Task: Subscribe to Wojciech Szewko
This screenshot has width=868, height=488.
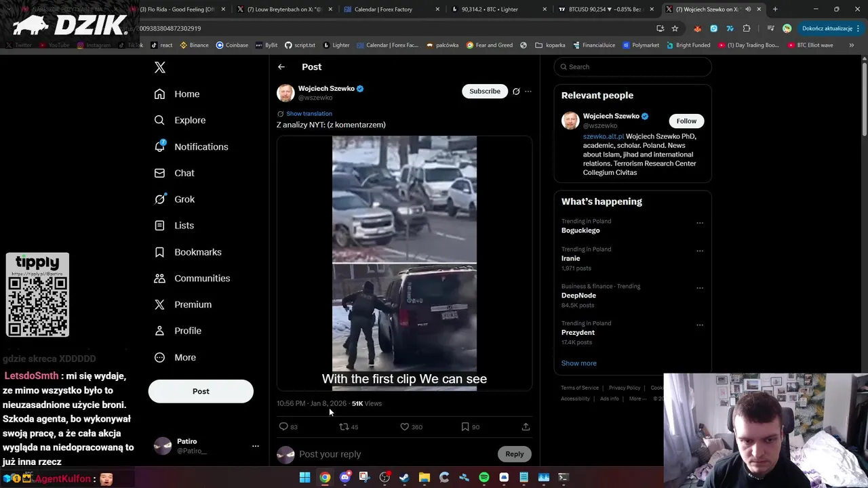Action: coord(485,91)
